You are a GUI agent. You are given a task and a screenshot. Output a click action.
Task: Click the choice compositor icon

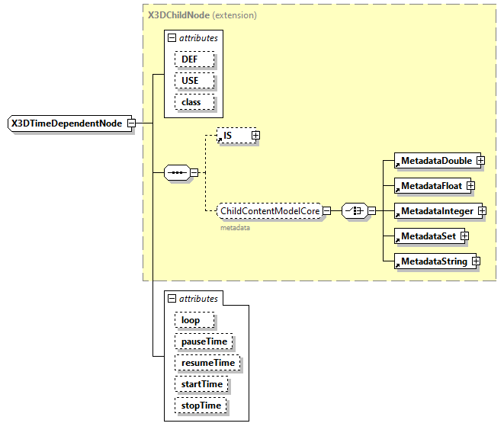click(x=354, y=210)
